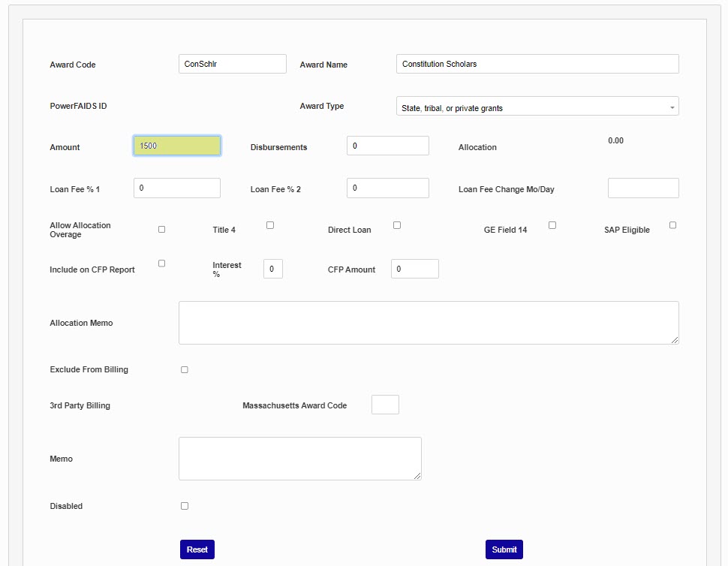This screenshot has width=728, height=566.
Task: Open the Award Type dropdown
Action: (x=537, y=107)
